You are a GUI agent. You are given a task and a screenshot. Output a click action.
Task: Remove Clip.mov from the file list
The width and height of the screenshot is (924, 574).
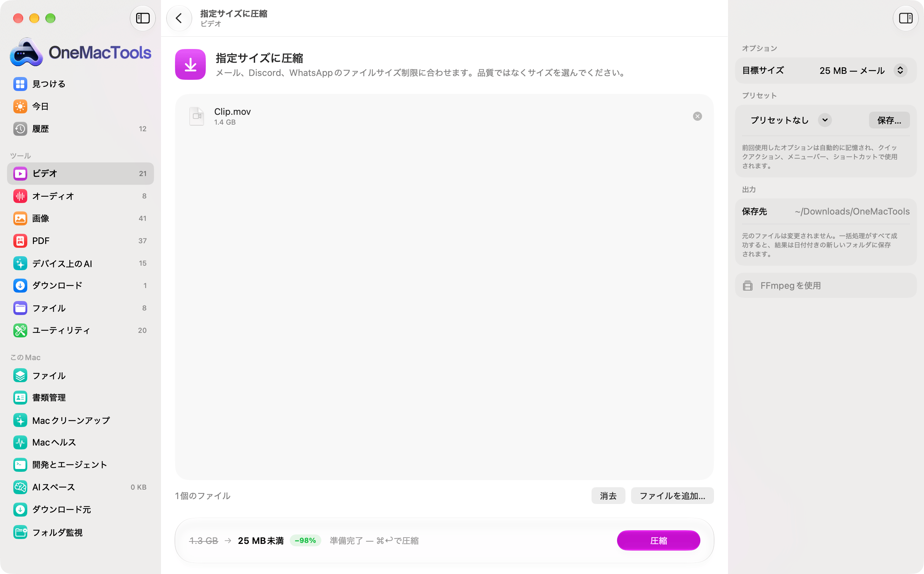[697, 116]
